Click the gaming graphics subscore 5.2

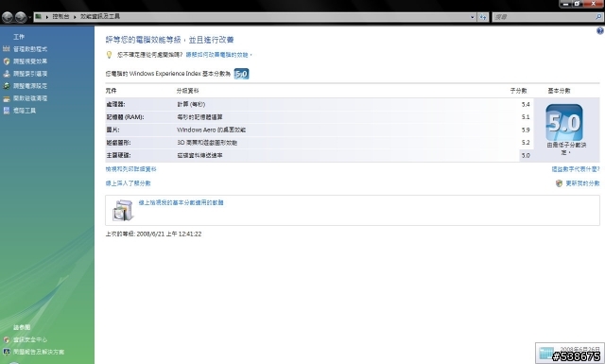[x=526, y=143]
